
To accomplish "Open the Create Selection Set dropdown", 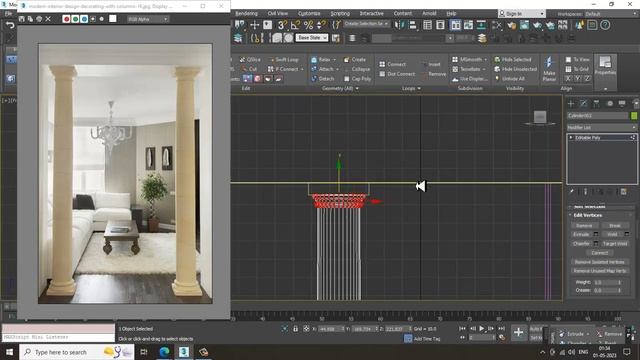I will point(366,24).
